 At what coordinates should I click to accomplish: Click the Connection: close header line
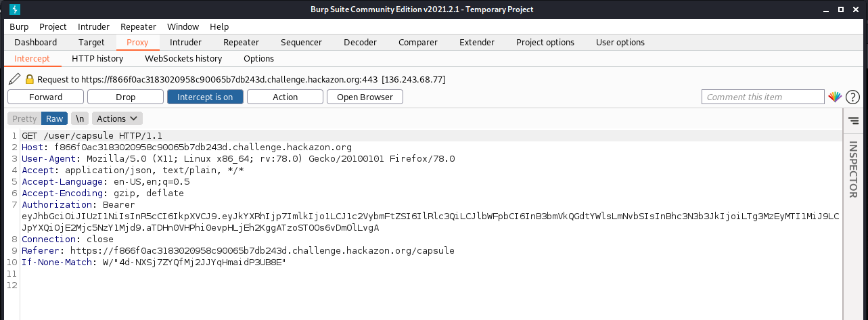click(68, 239)
